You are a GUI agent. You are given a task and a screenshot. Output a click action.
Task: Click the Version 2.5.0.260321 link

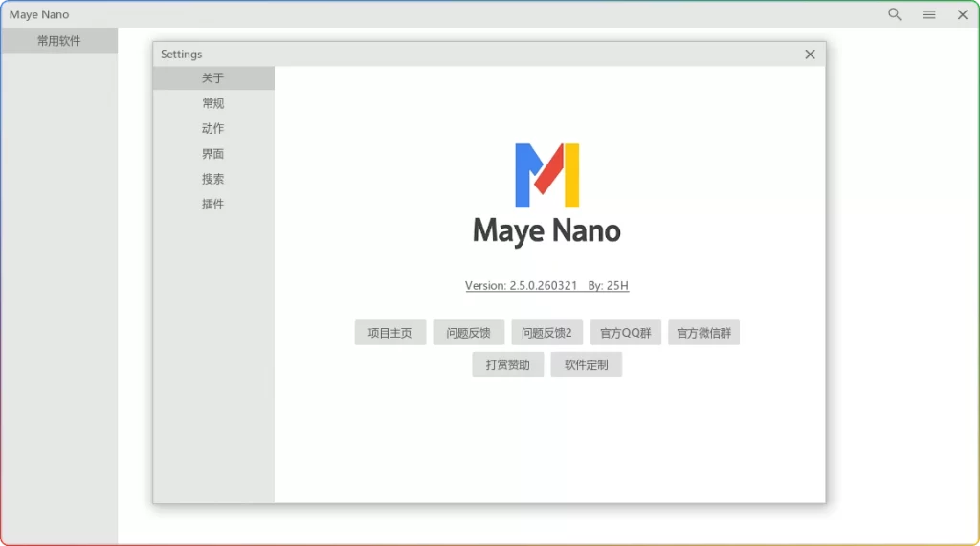[x=546, y=286]
